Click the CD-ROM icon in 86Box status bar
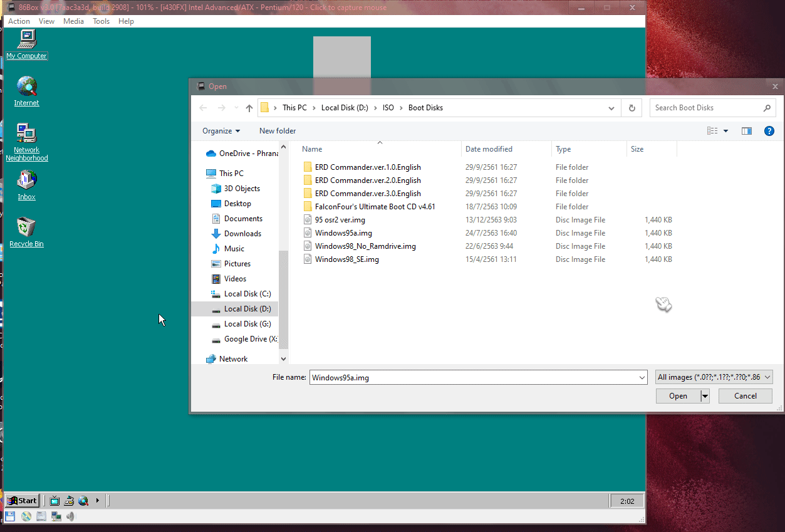Viewport: 785px width, 532px height. pos(26,516)
